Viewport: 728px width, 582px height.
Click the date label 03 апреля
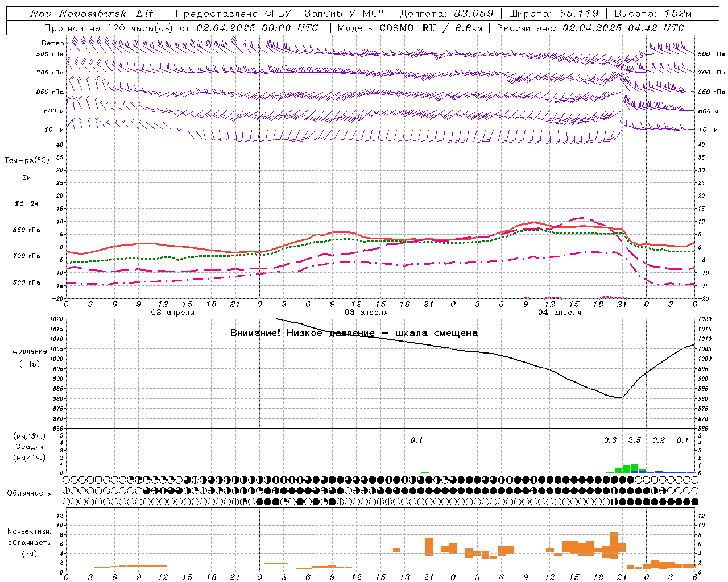click(x=366, y=313)
